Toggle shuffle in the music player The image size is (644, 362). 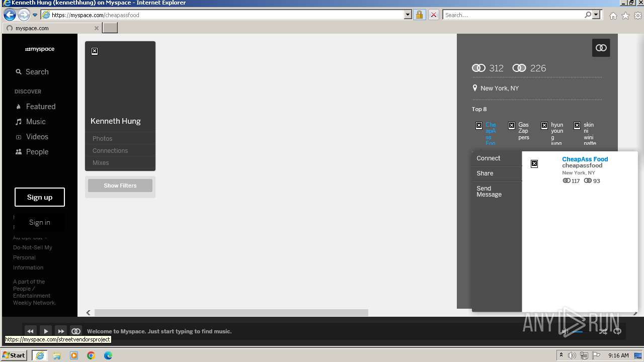(603, 331)
